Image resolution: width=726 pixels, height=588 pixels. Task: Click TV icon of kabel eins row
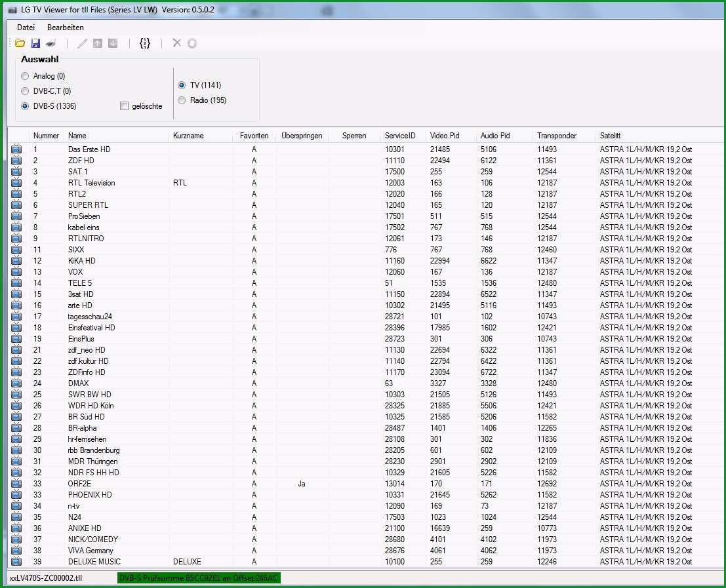click(16, 227)
